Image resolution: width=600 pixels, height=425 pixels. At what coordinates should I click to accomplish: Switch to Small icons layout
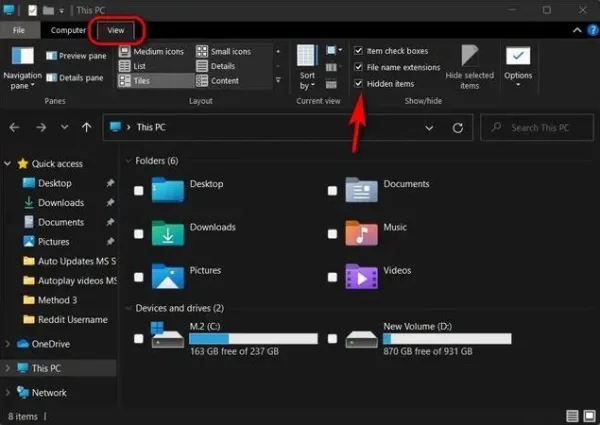(223, 51)
